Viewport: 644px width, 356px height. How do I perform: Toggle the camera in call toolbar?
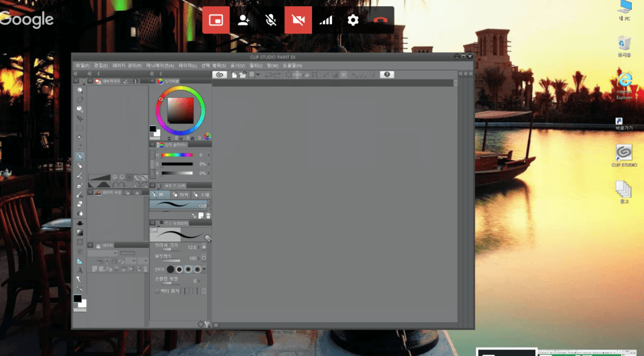pyautogui.click(x=298, y=19)
